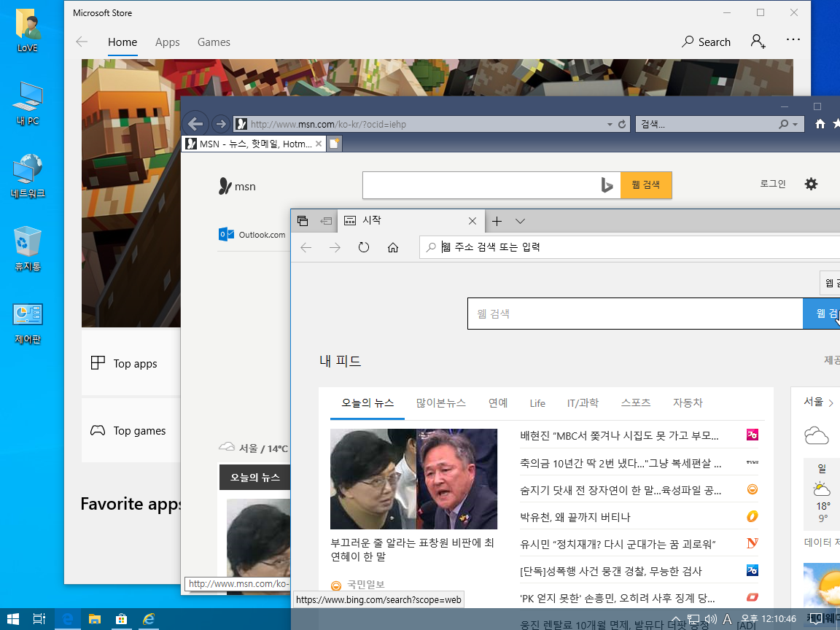Select the 많이본뉴스 feed tab
This screenshot has height=630, width=840.
(x=441, y=402)
